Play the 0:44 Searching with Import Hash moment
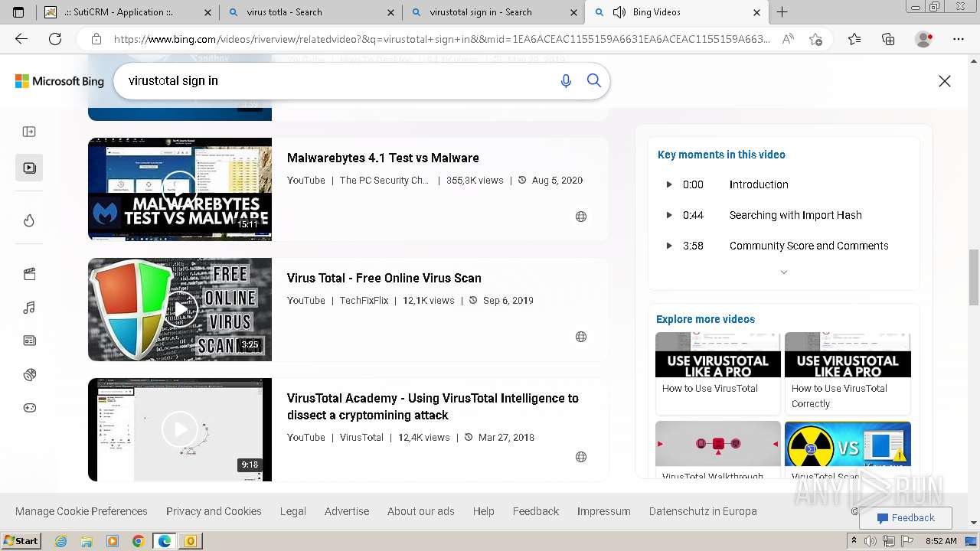 (x=783, y=215)
